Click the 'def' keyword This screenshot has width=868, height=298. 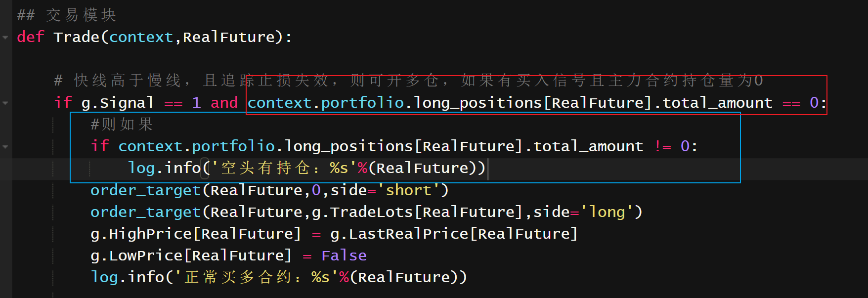coord(31,37)
